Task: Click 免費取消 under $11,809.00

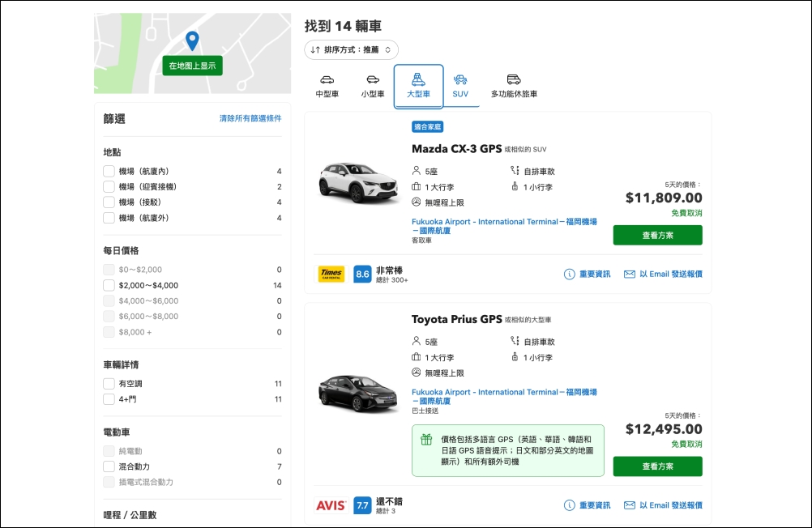Action: [686, 213]
